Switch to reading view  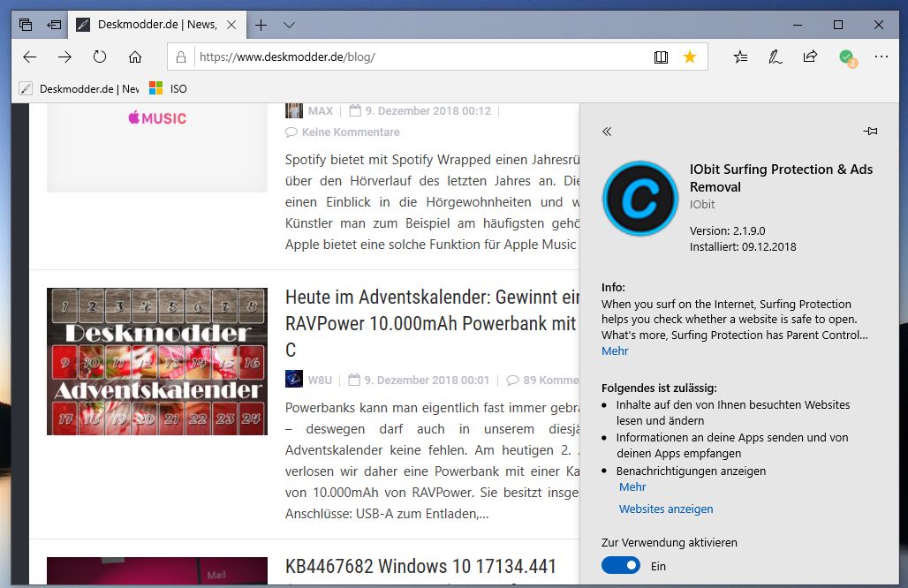click(x=661, y=57)
